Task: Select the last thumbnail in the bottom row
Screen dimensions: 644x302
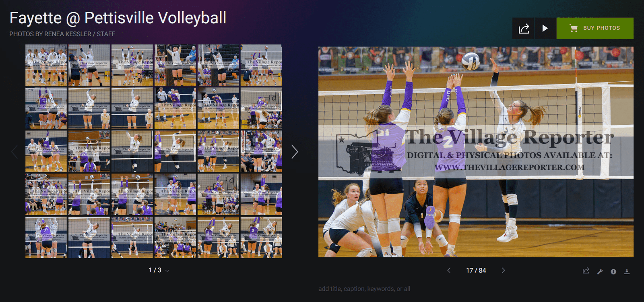Action: tap(261, 237)
